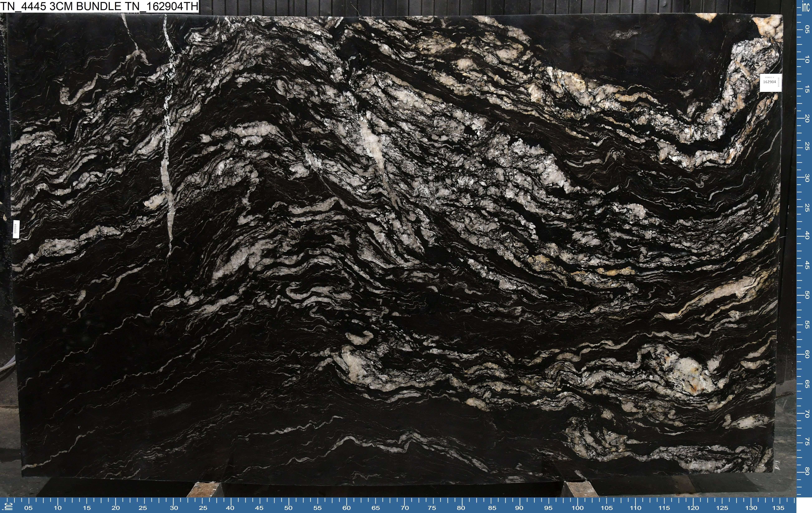Click the 135 mark on the bottom ruler
This screenshot has width=812, height=513.
tap(778, 508)
